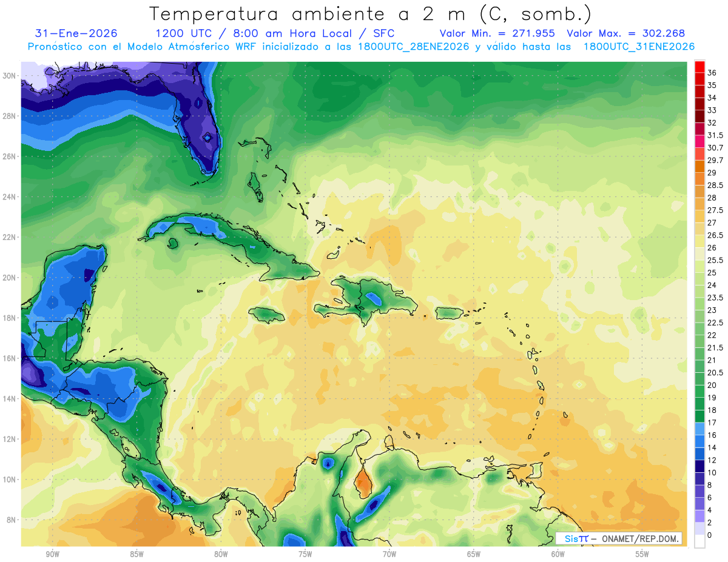728x562 pixels.
Task: Click the 18N latitude label
Action: (x=9, y=318)
